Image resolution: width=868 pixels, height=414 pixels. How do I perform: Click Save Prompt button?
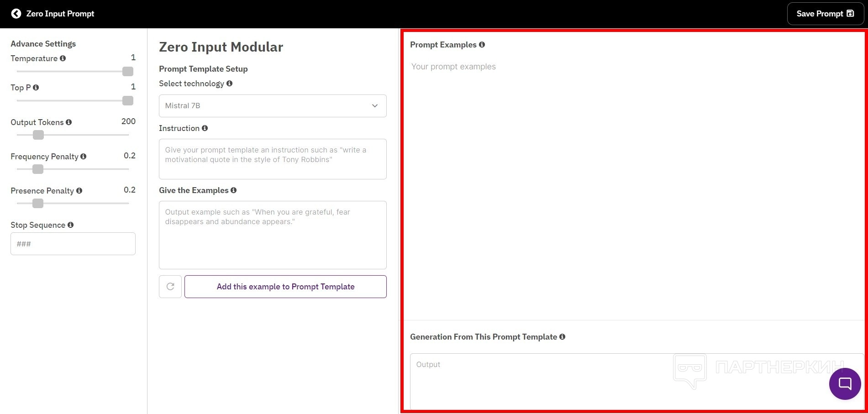825,14
